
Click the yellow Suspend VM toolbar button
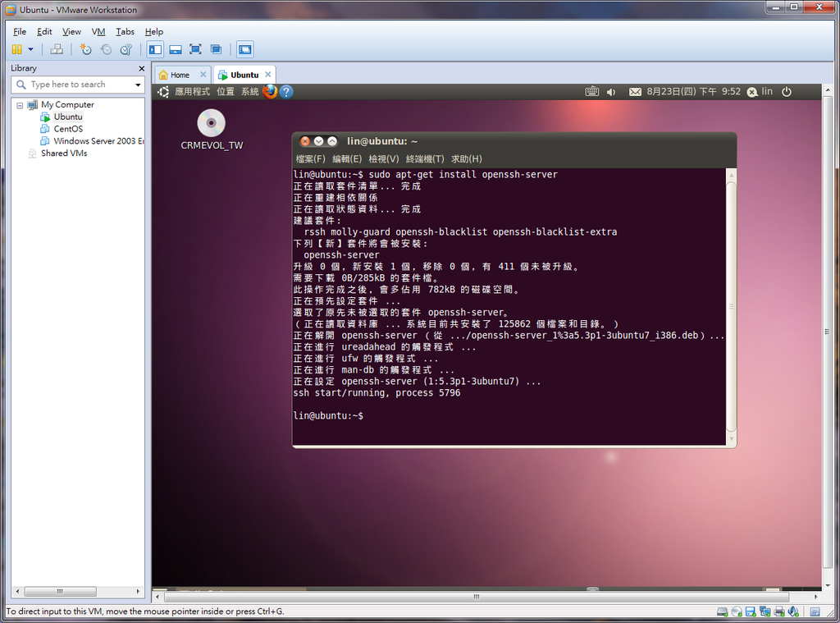pos(16,49)
